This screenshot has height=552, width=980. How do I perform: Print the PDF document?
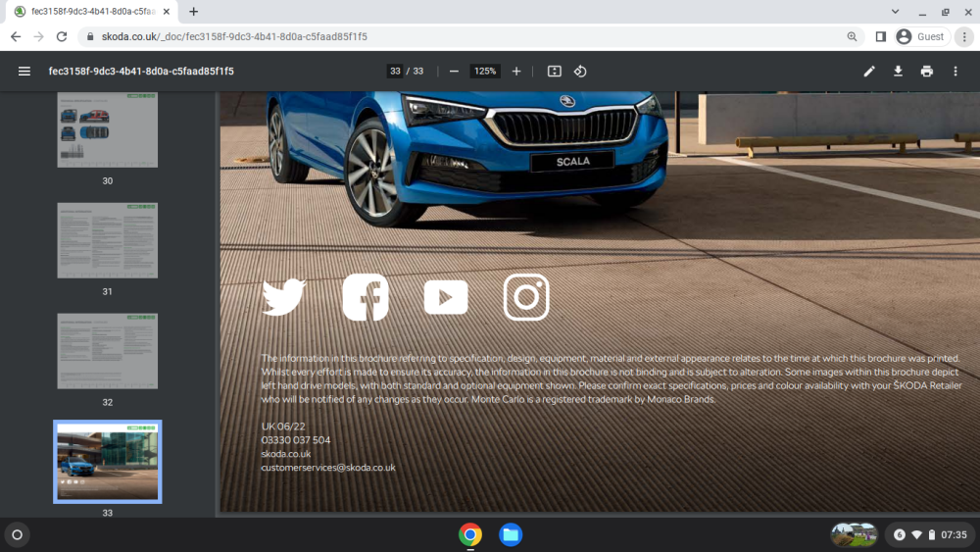click(x=927, y=72)
